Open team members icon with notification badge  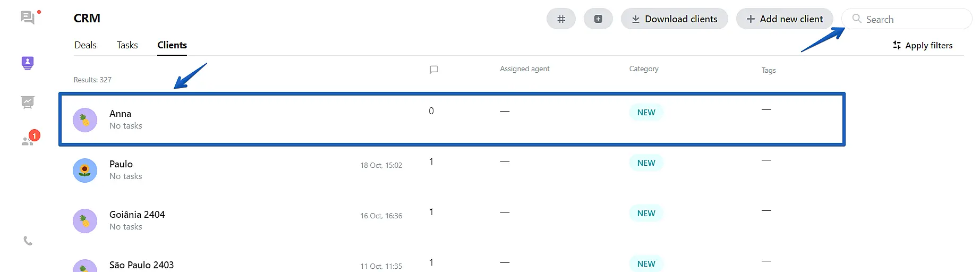[x=28, y=141]
